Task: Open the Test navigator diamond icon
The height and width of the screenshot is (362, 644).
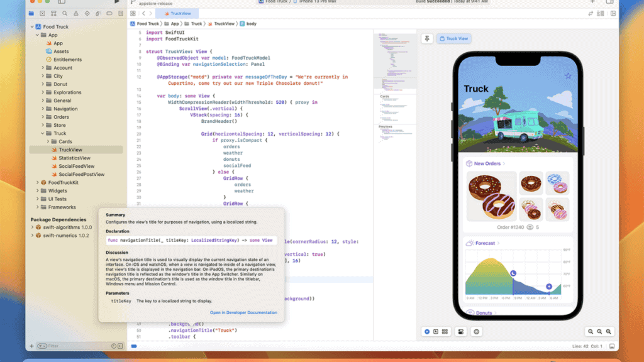Action: pos(87,14)
